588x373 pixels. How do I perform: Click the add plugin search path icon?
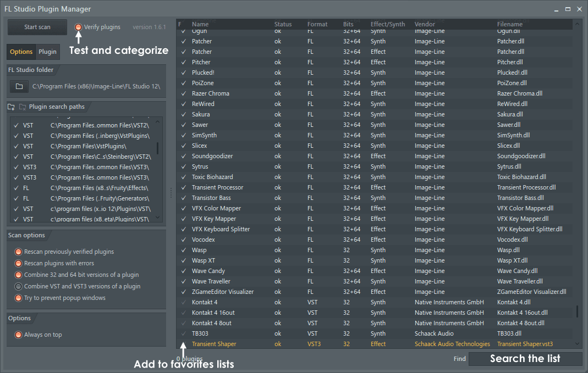pyautogui.click(x=12, y=107)
